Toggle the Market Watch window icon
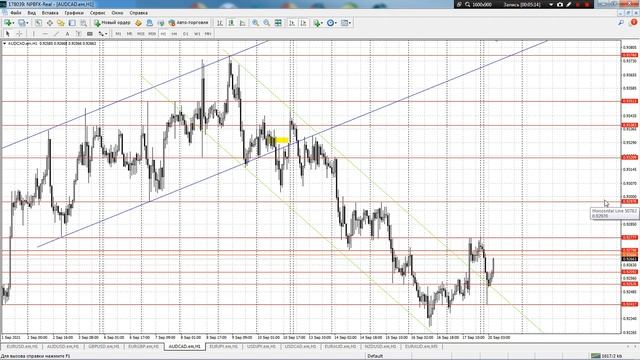This screenshot has width=640, height=360. [38, 23]
